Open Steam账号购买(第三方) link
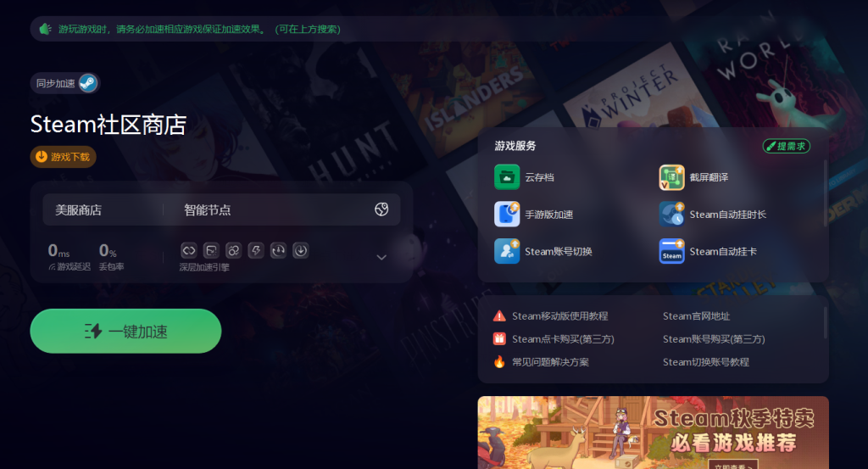Image resolution: width=868 pixels, height=469 pixels. coord(714,339)
